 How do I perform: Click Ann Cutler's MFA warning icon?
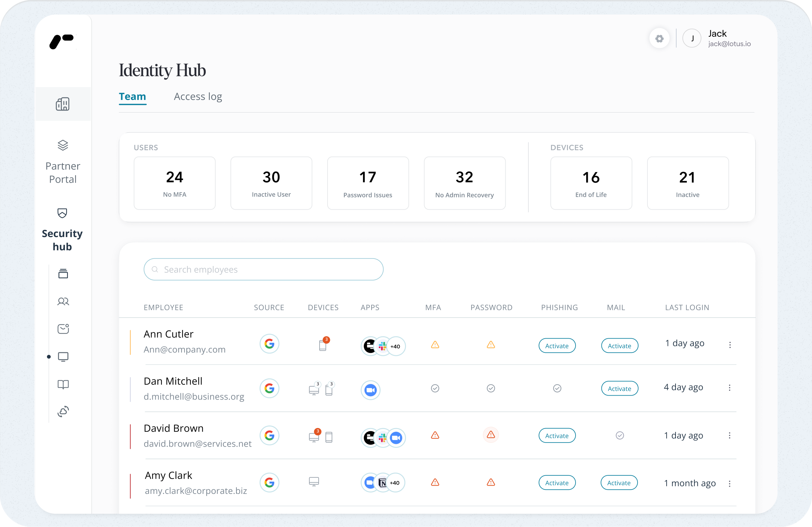tap(435, 345)
